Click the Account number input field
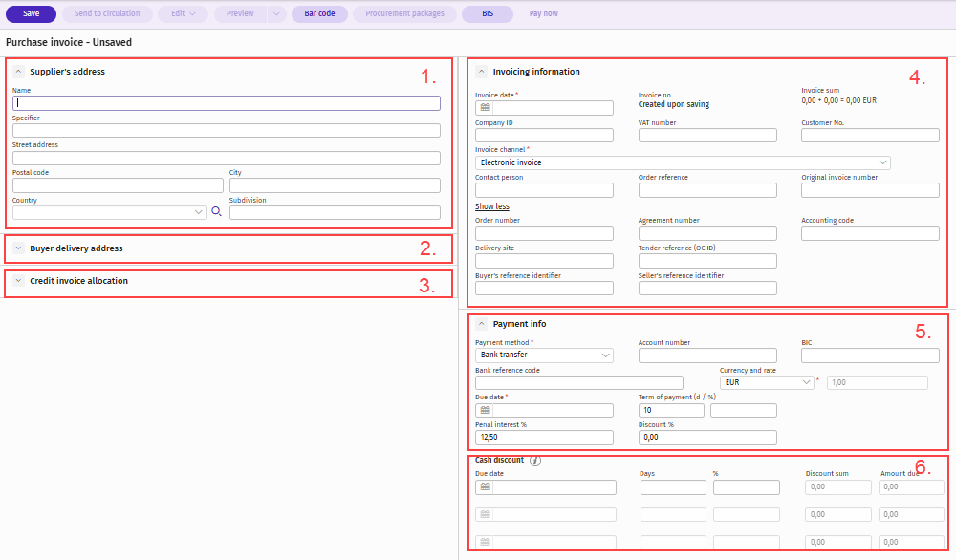The image size is (956, 560). [x=707, y=355]
